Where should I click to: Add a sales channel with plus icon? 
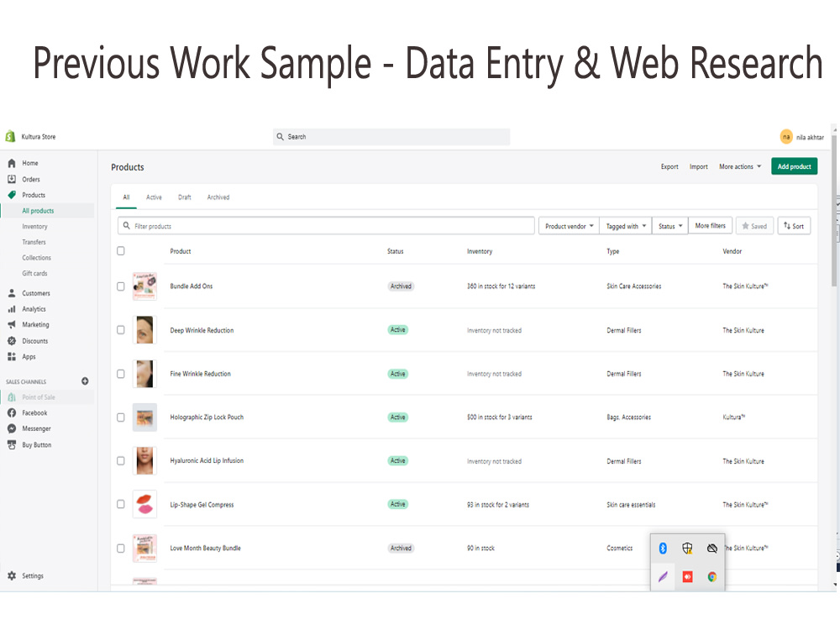click(x=85, y=381)
